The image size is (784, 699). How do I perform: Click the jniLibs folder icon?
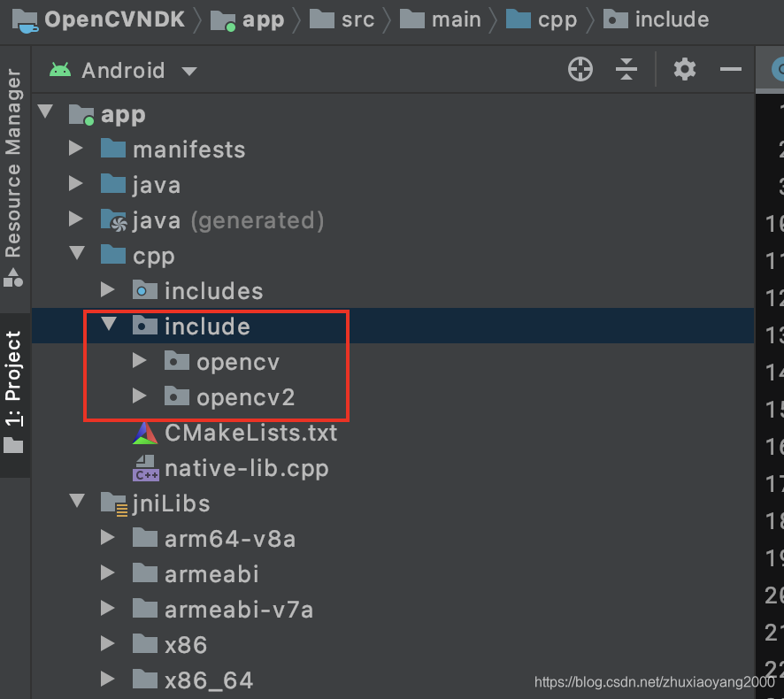click(x=114, y=503)
